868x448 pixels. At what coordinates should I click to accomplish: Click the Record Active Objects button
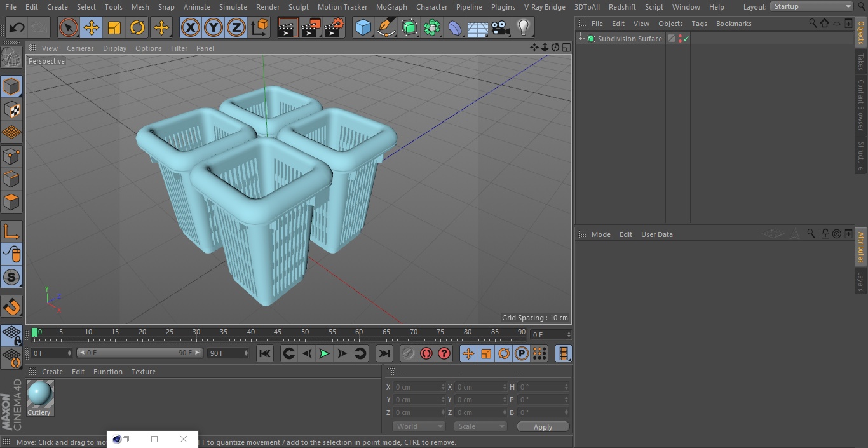tap(408, 353)
